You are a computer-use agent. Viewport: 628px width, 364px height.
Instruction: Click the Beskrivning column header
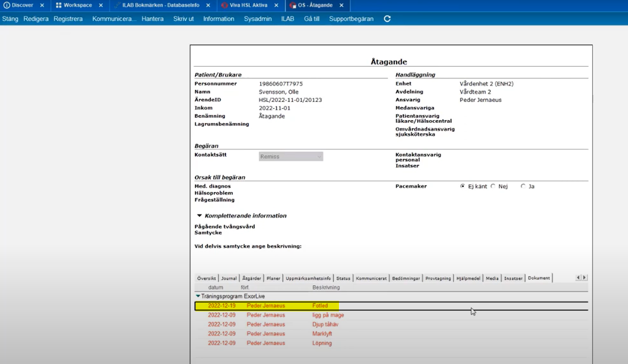[326, 287]
